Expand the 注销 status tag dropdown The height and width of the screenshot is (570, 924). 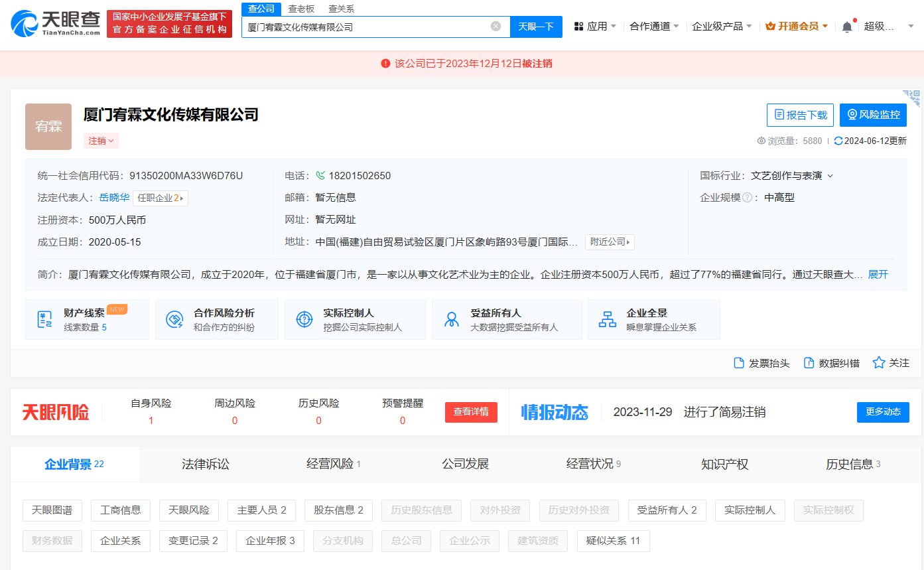(x=101, y=140)
